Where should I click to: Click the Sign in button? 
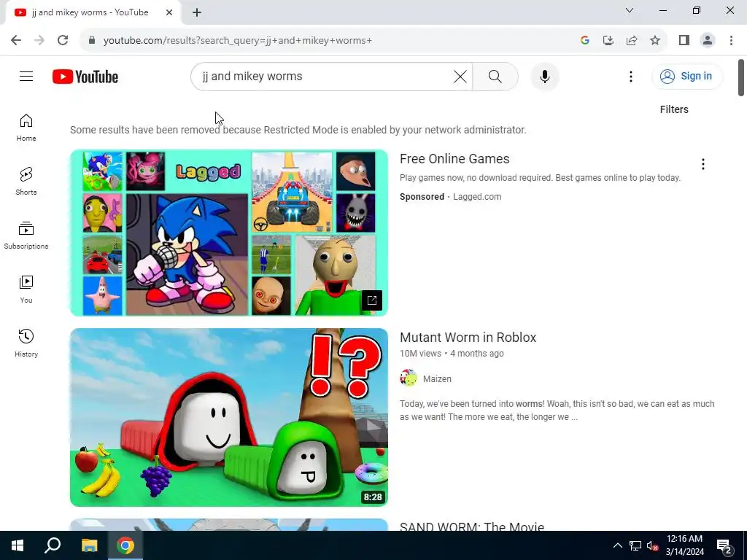687,76
